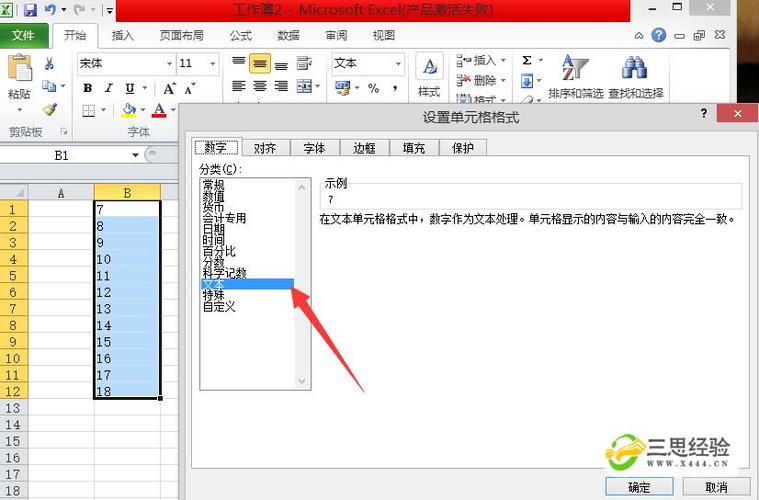759x500 pixels.
Task: Click the category list scrollbar down arrow
Action: [x=302, y=381]
